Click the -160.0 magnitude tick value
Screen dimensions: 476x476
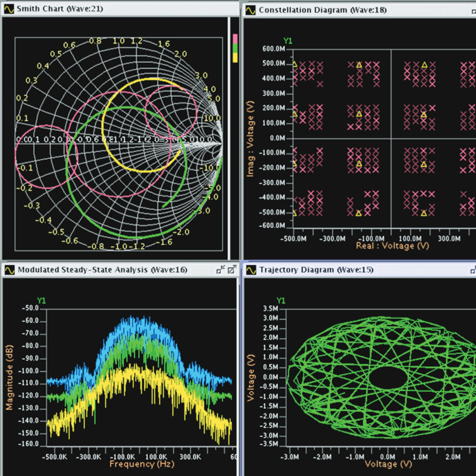click(28, 444)
